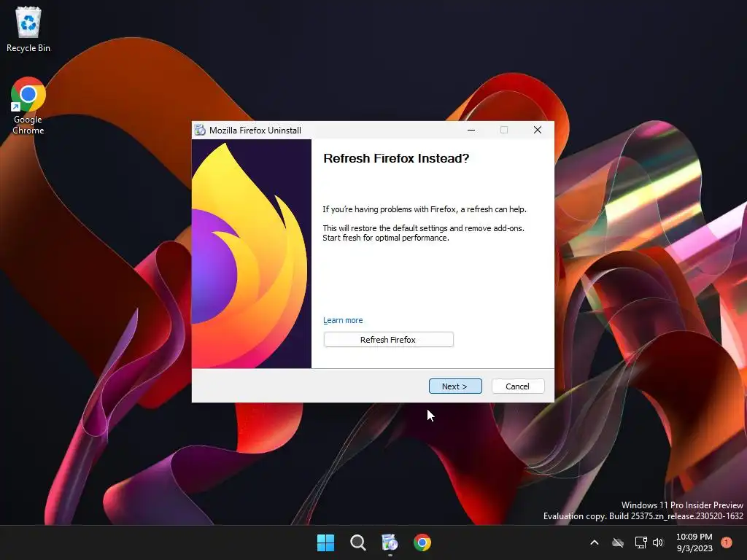Click the Firefox logo artwork in the dialog
The image size is (747, 560).
click(252, 254)
